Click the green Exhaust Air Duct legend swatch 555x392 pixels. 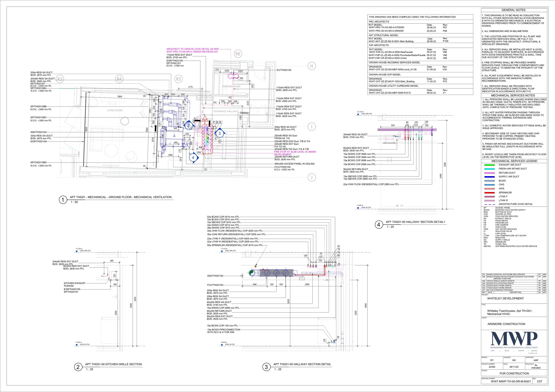click(x=489, y=165)
